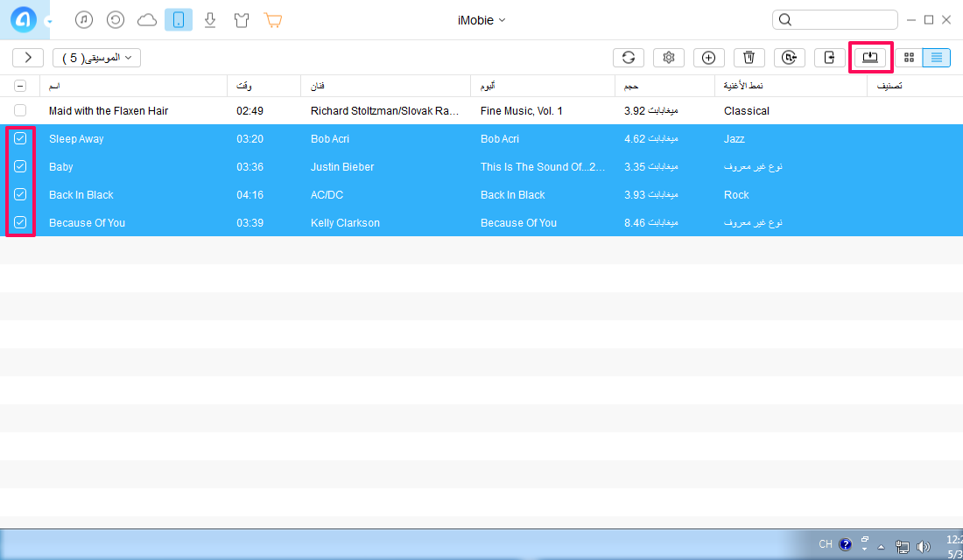
Task: Open the iTunes library music-note icon
Action: click(84, 19)
